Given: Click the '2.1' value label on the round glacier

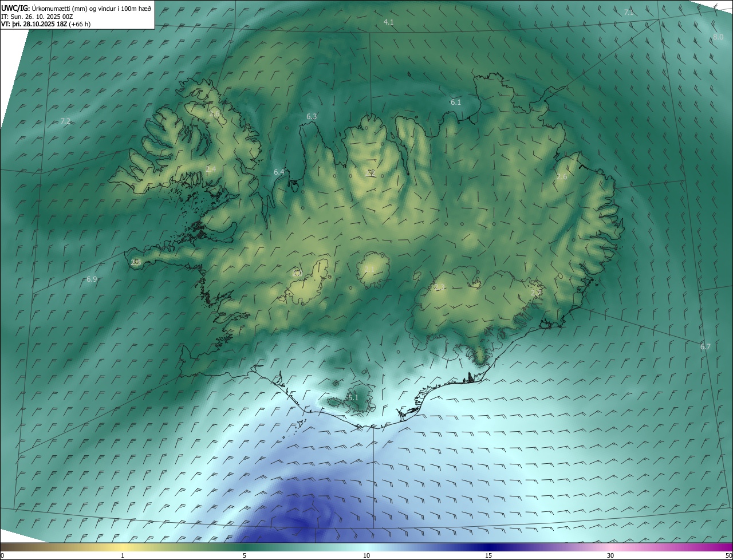Looking at the screenshot, I should (369, 269).
